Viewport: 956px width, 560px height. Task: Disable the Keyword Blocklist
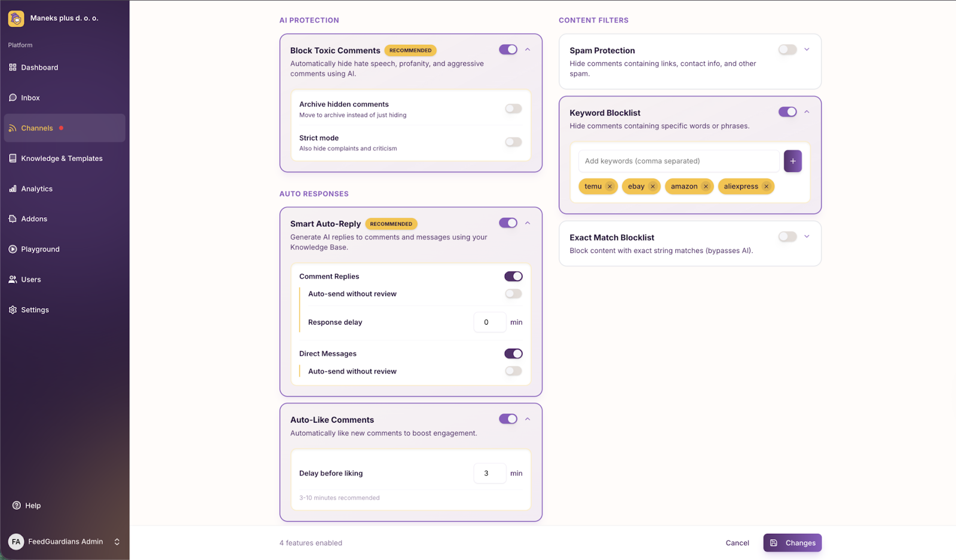point(789,112)
